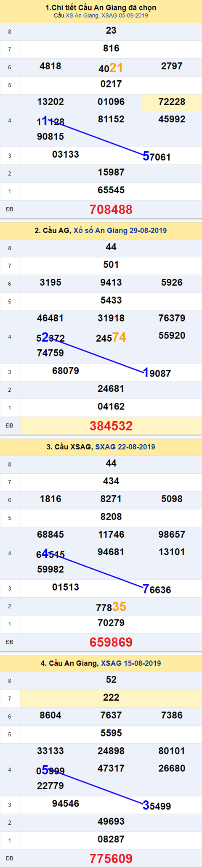
Task: Open the SXAG 22-08-2019 link
Action: [125, 447]
